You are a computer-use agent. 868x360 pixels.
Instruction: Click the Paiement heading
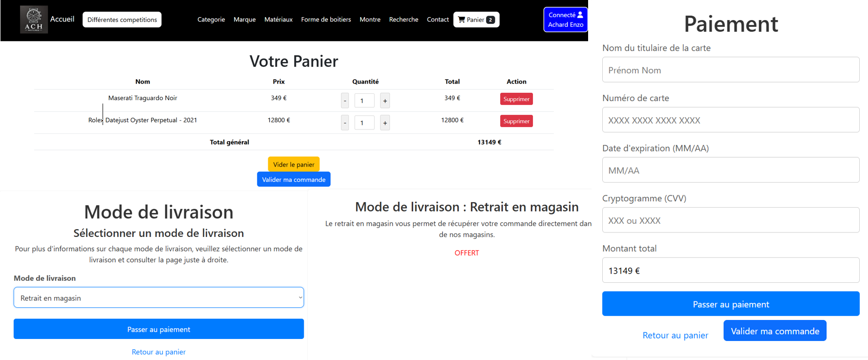click(x=731, y=24)
